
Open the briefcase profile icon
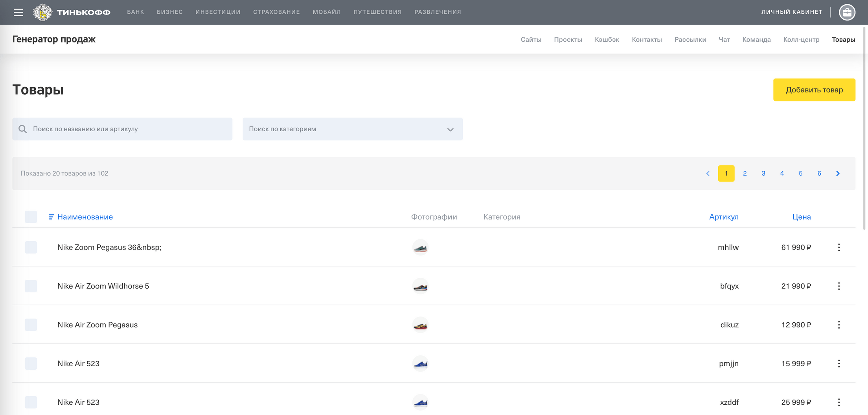point(847,12)
